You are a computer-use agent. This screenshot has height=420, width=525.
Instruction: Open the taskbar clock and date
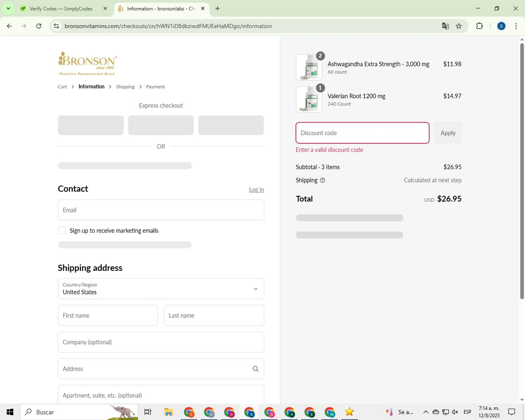coord(489,412)
